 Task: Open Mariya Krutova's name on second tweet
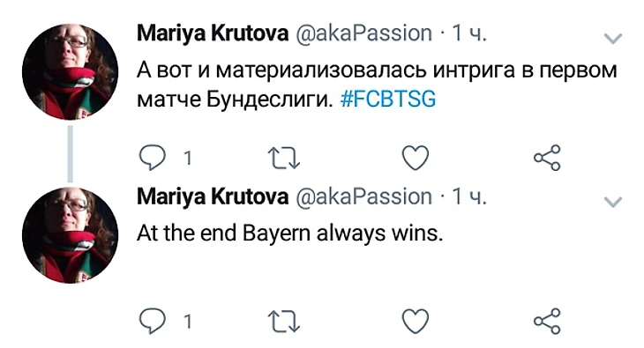pos(213,196)
